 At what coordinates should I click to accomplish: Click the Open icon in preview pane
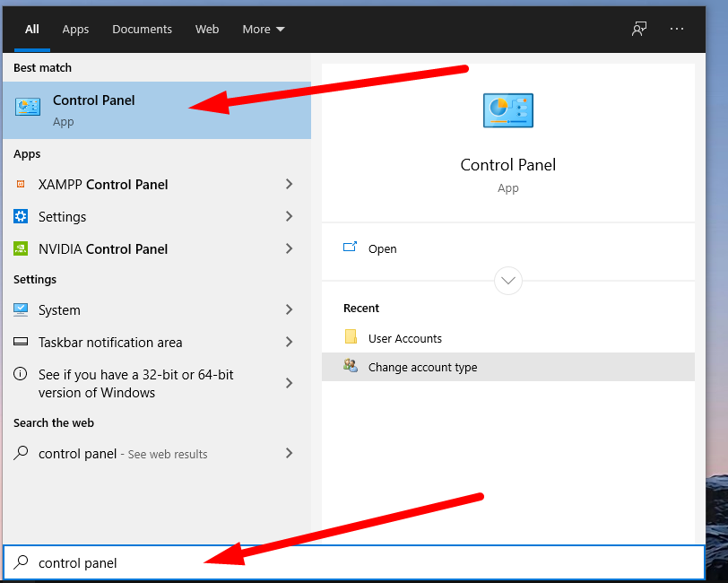[x=350, y=247]
